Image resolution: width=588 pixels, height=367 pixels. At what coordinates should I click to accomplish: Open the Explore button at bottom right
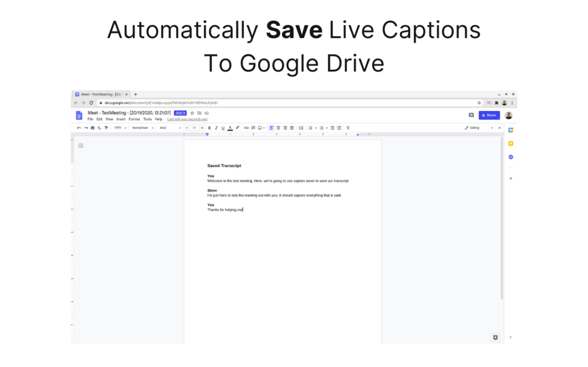(496, 337)
